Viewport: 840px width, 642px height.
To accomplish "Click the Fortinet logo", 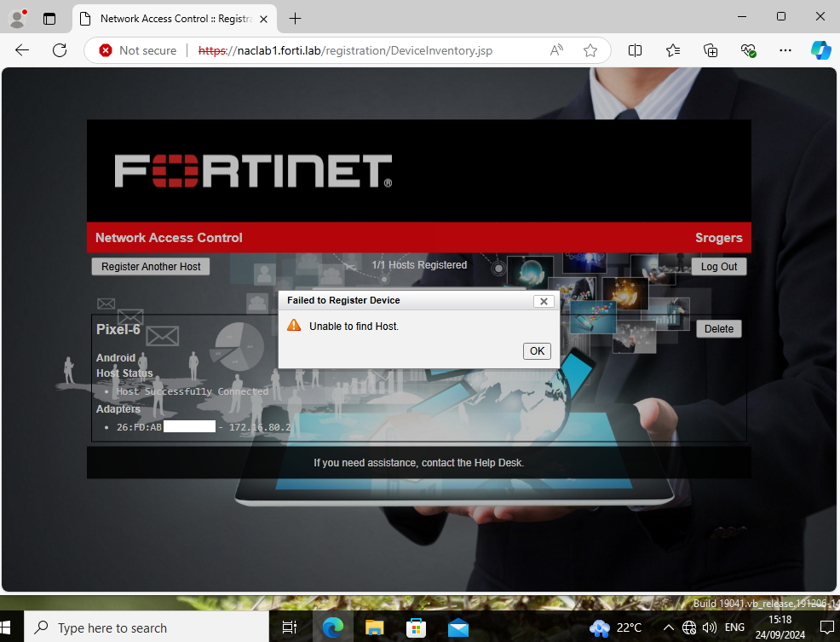I will click(253, 171).
